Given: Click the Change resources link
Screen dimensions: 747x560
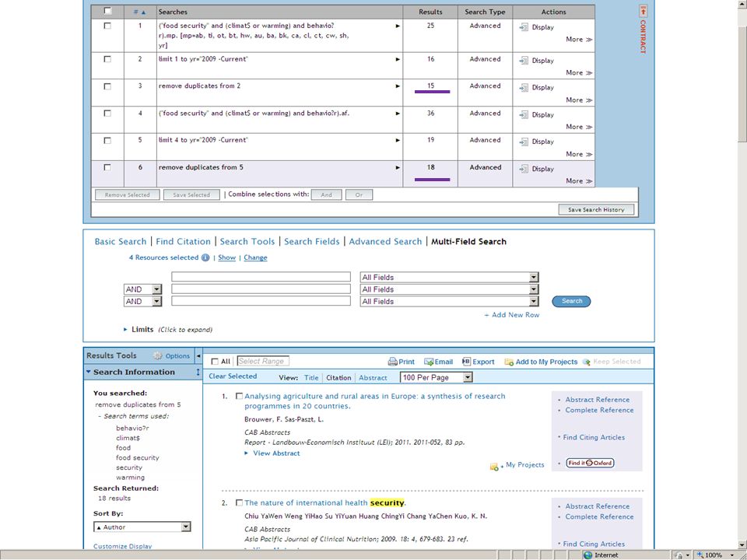Looking at the screenshot, I should pyautogui.click(x=255, y=257).
